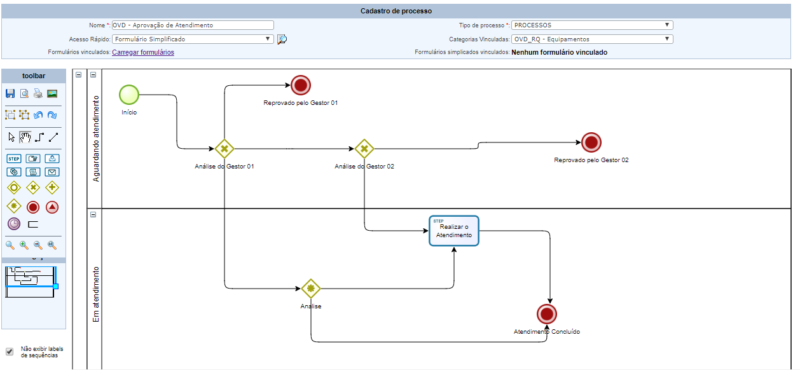Collapse the Aguardando atendimento lane
Screen dimensions: 800x370
93,75
